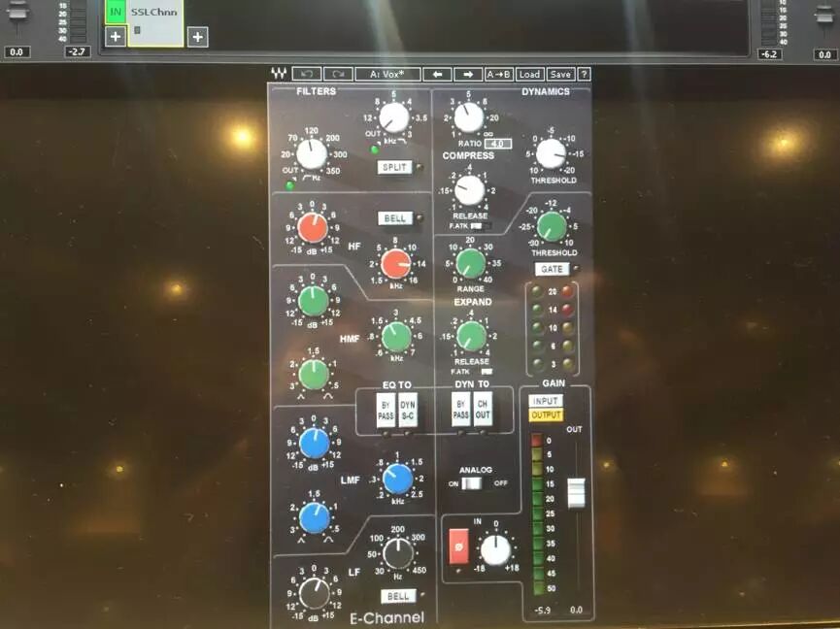Click the blue LMF Q knob
This screenshot has height=629, width=840.
click(315, 517)
